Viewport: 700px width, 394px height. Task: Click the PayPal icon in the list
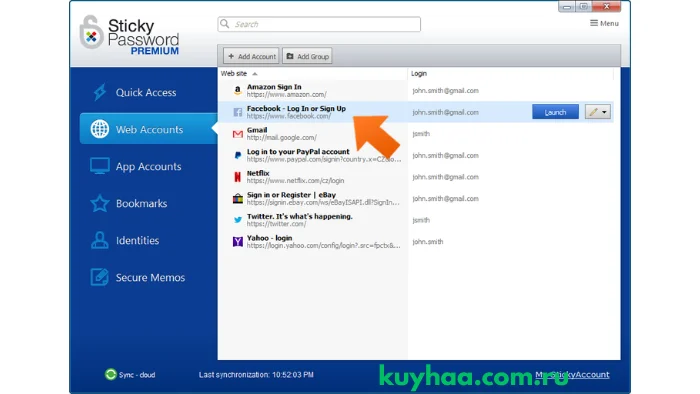click(x=238, y=155)
